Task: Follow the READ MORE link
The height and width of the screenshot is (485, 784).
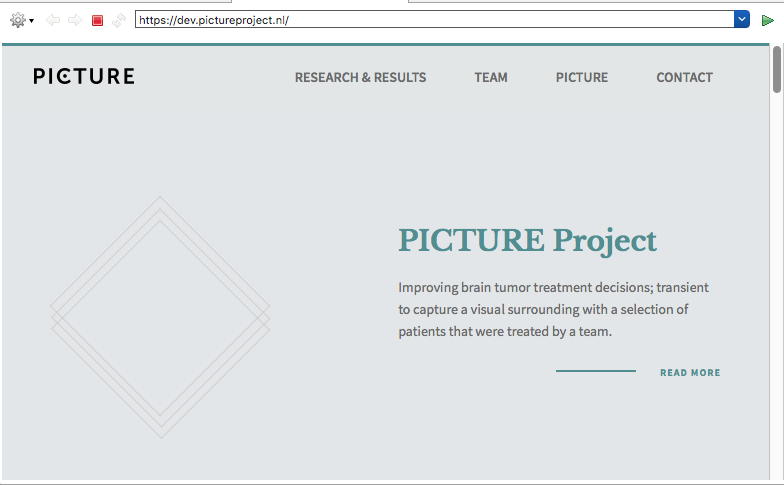Action: click(690, 372)
